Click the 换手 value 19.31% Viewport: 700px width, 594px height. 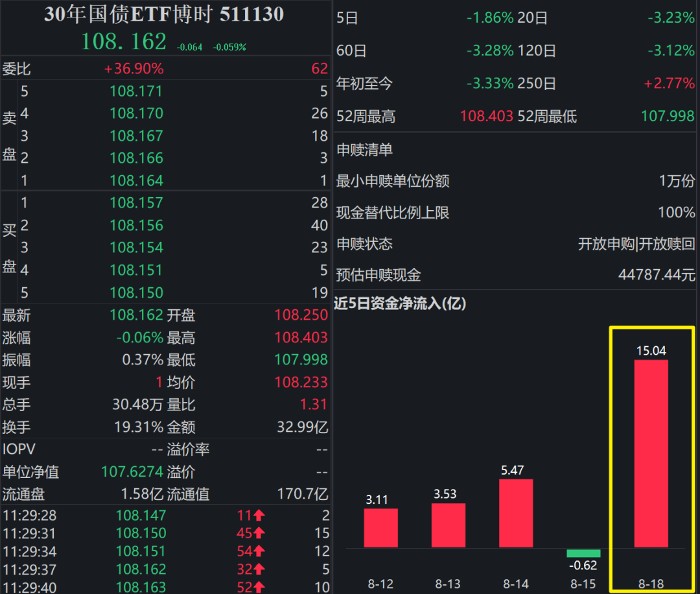click(139, 427)
